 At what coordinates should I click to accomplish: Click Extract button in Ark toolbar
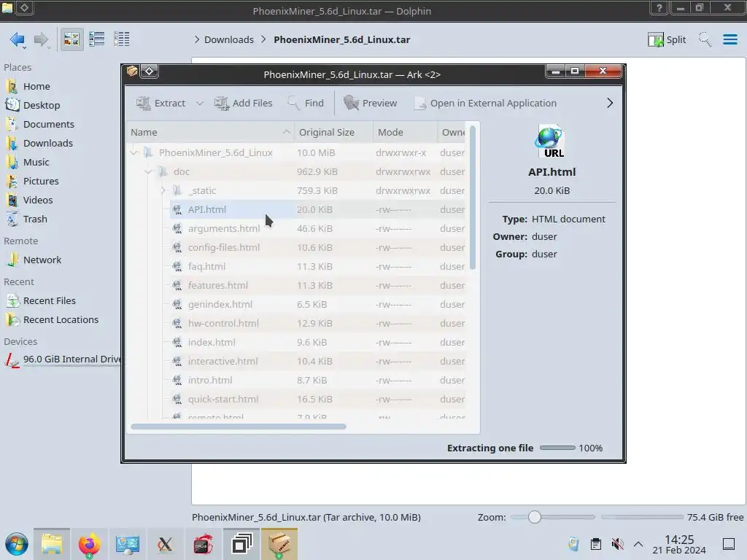(x=161, y=103)
